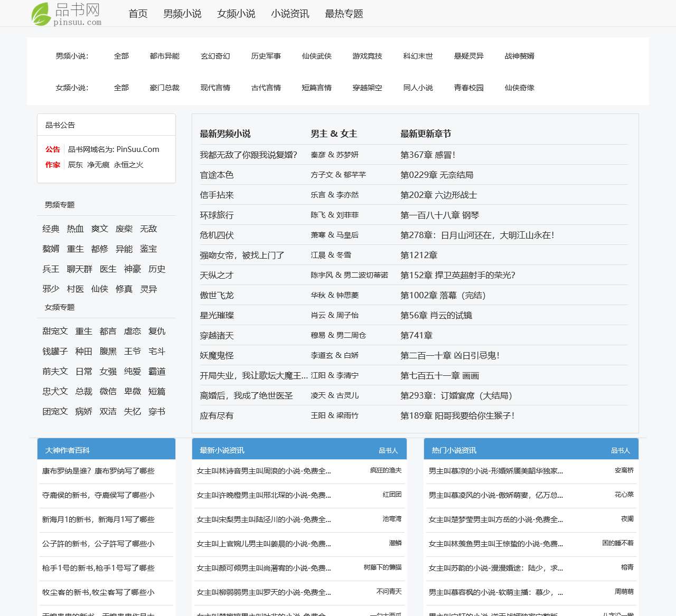Select the 穿越架空 female category
The width and height of the screenshot is (676, 616).
(368, 88)
